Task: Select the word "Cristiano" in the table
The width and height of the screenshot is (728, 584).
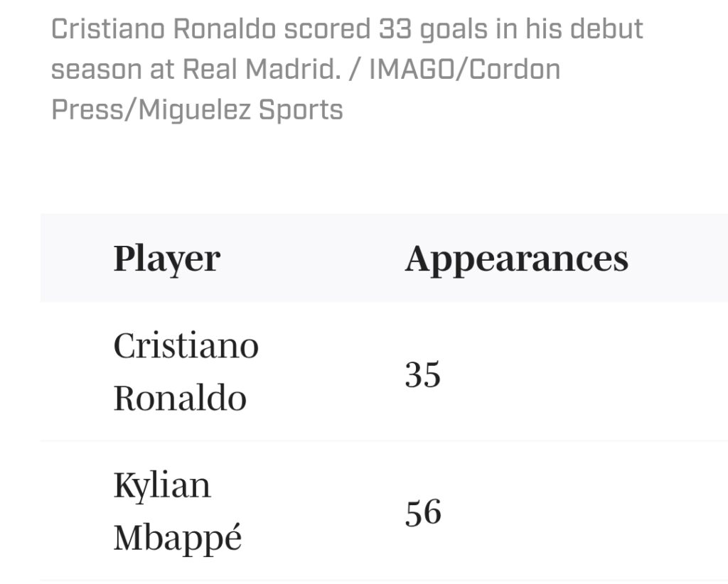Action: [186, 346]
